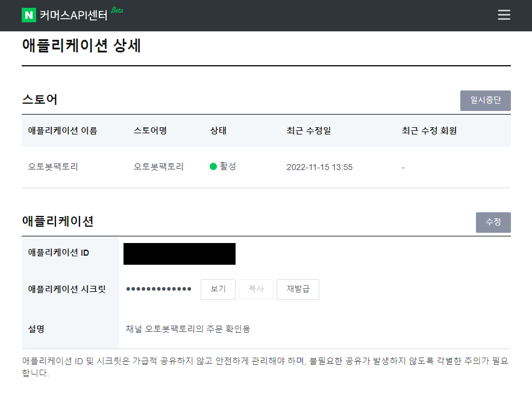Image resolution: width=532 pixels, height=395 pixels.
Task: Open the hamburger menu icon
Action: pos(504,15)
